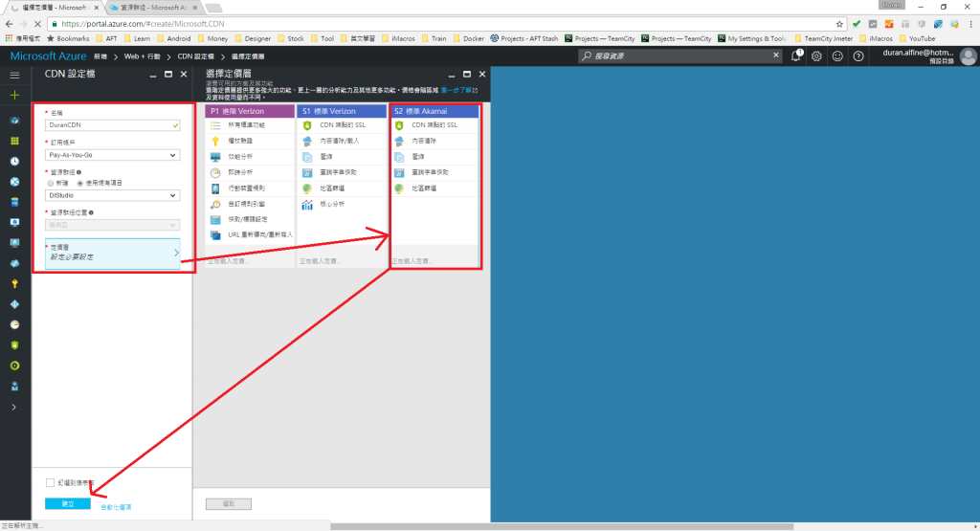
Task: Select the S2 Standard Akamai tier header
Action: pos(434,111)
